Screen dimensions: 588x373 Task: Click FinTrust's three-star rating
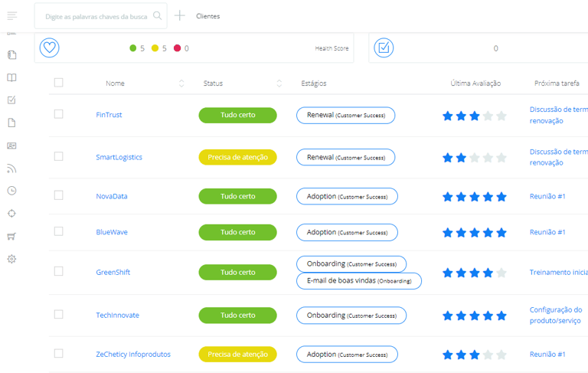tap(475, 116)
